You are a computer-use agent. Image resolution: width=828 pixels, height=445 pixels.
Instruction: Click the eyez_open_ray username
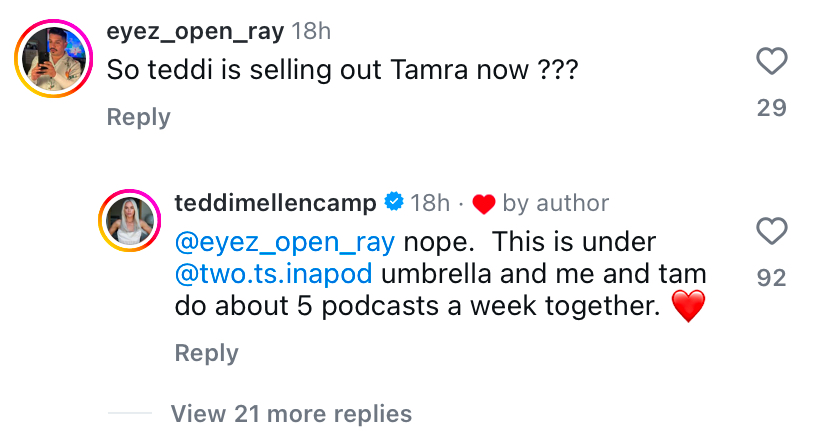(x=194, y=31)
